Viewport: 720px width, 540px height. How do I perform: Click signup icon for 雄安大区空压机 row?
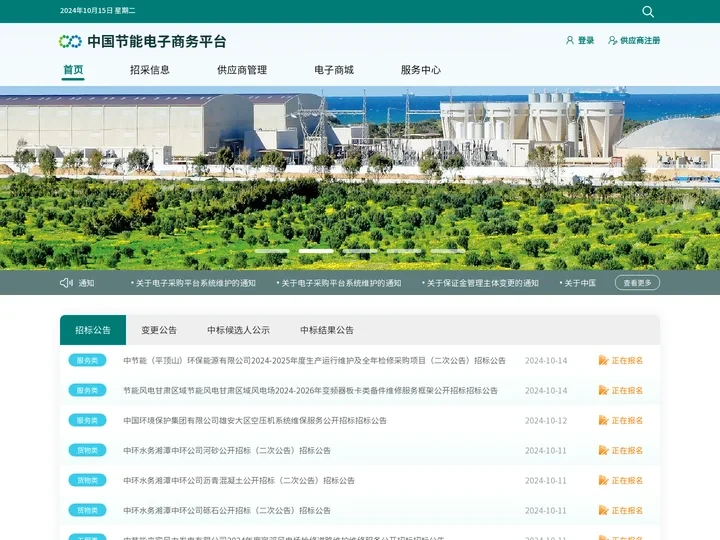tap(603, 420)
